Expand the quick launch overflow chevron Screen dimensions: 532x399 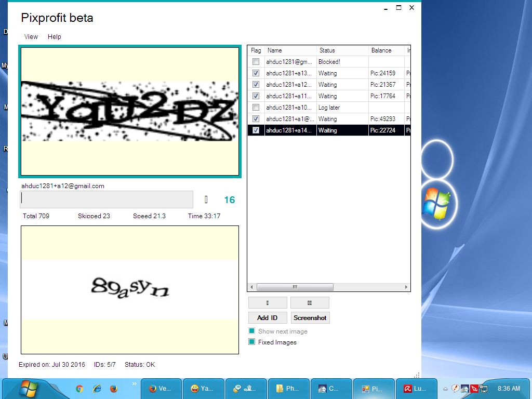pos(135,384)
